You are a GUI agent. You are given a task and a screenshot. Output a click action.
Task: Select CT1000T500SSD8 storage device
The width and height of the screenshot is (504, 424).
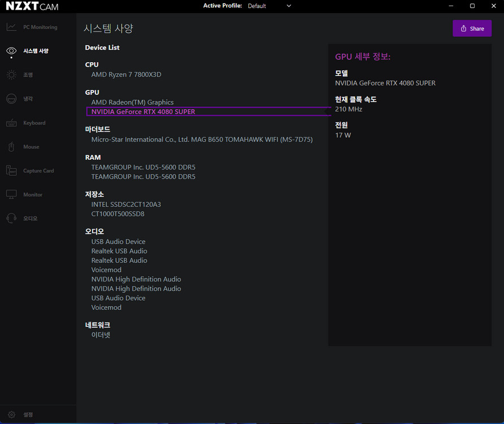tap(118, 214)
